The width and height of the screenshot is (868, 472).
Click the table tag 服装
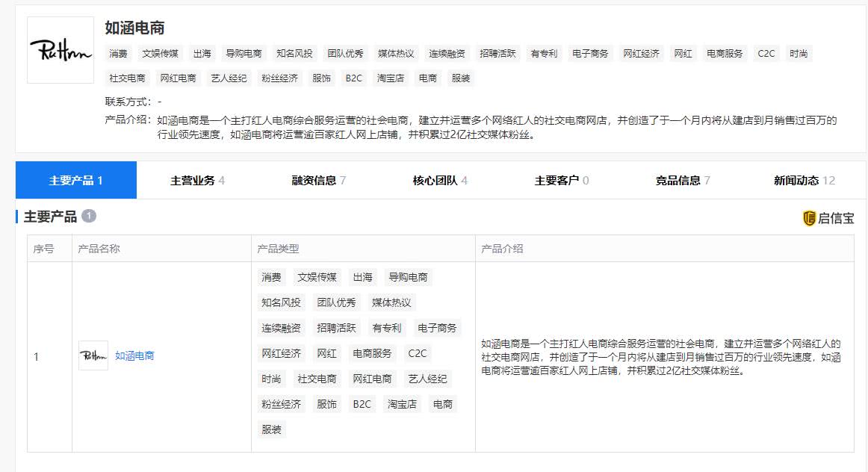coord(271,430)
